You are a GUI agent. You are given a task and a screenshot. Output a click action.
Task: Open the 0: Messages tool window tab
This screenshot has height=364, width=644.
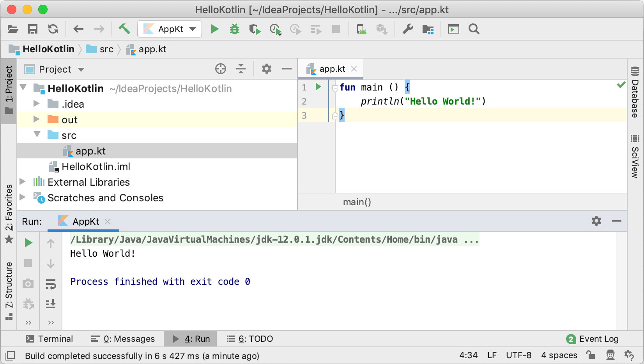point(123,339)
